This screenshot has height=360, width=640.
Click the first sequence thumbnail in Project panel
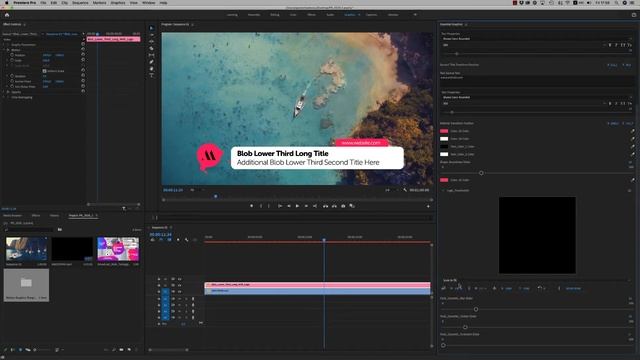tap(26, 249)
